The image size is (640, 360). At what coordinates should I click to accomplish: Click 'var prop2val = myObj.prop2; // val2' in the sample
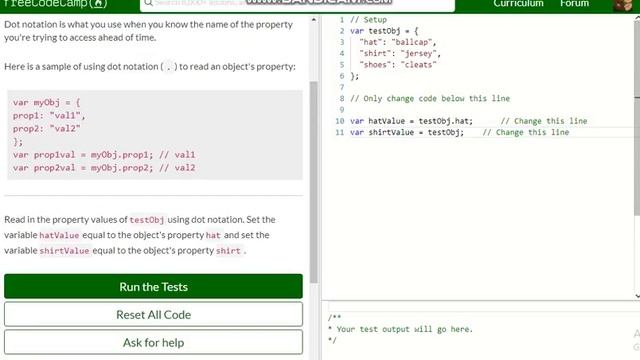coord(104,168)
